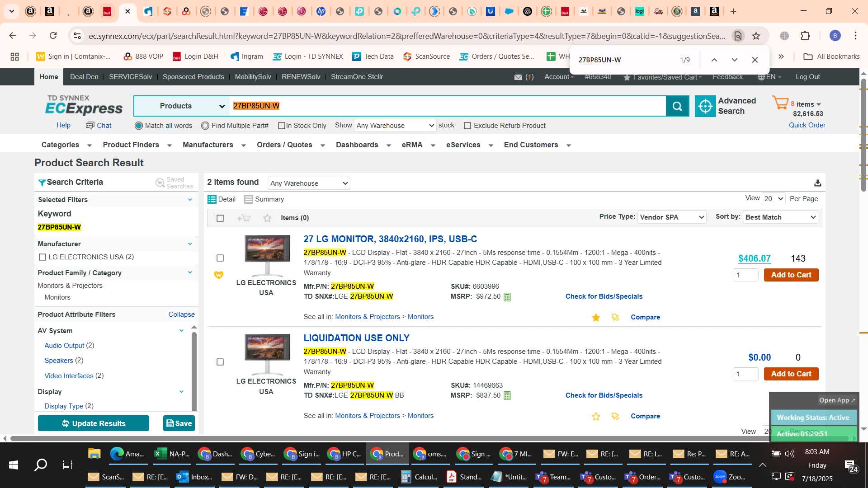
Task: Check Exclude Refurb Product checkbox
Action: (x=467, y=126)
